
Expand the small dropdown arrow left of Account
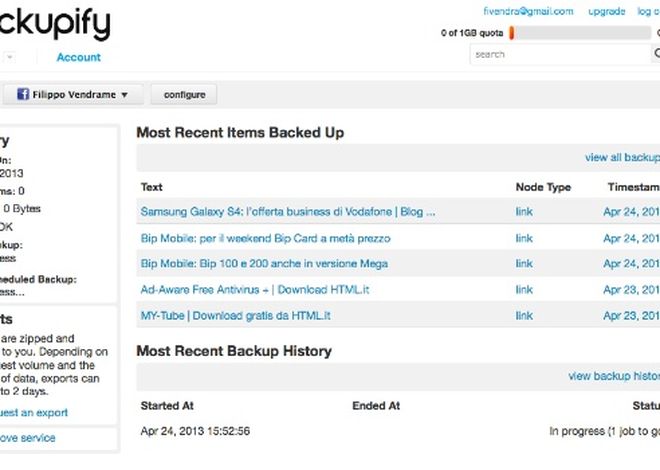[11, 56]
